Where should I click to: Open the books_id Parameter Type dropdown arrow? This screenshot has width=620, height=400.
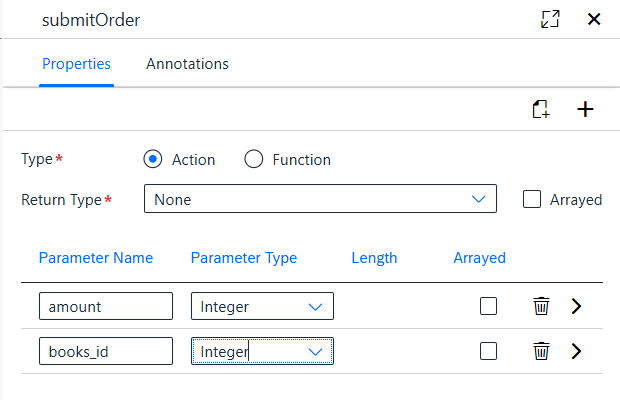315,351
